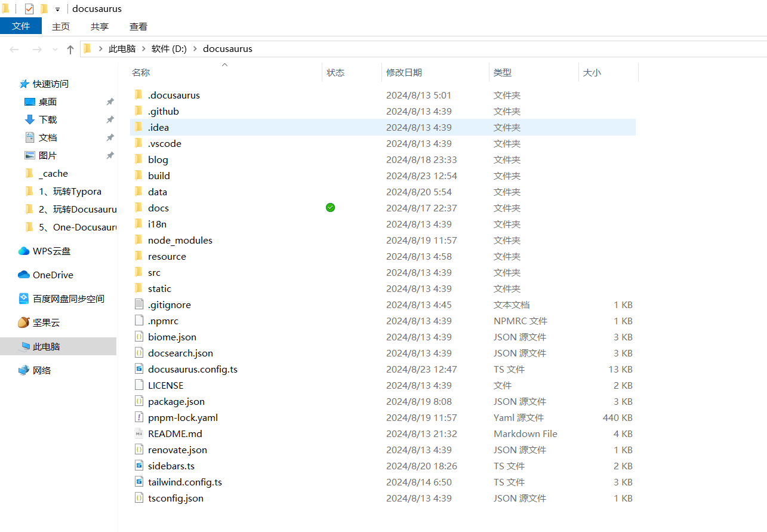Select the package.json file
Image resolution: width=767 pixels, height=532 pixels.
(176, 402)
